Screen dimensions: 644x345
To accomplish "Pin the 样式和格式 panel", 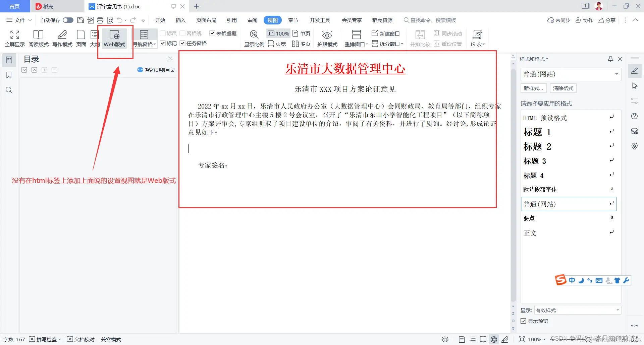I will point(610,59).
